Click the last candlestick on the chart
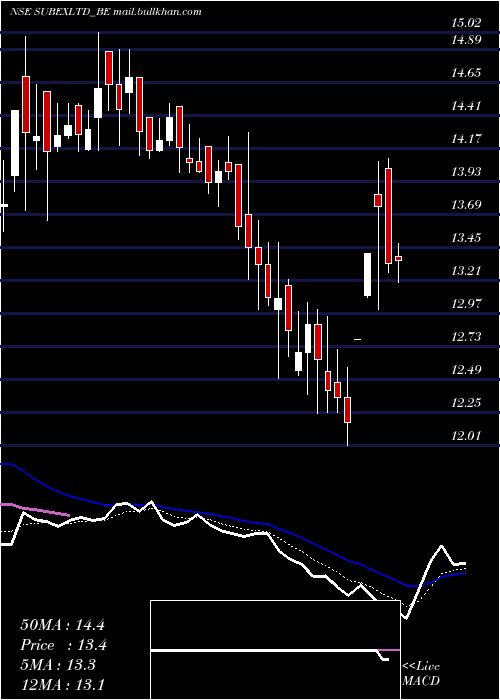Screen dimensions: 500x700 (399, 258)
